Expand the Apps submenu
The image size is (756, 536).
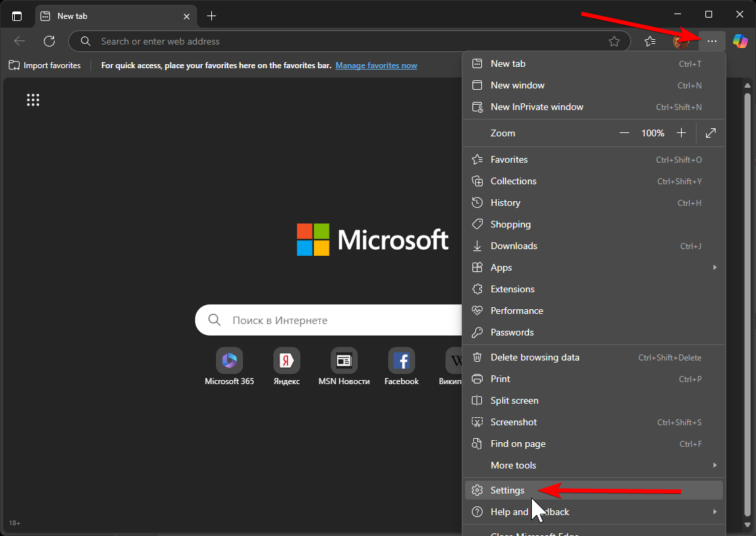pos(594,267)
